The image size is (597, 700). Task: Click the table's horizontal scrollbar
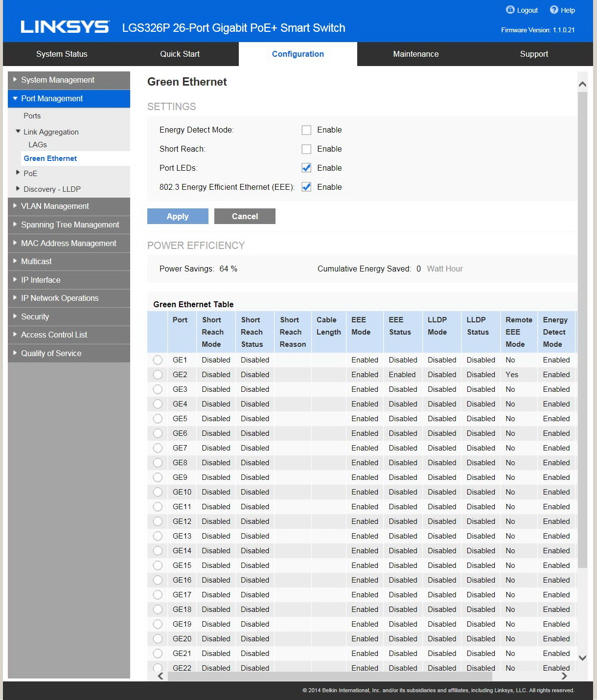330,676
